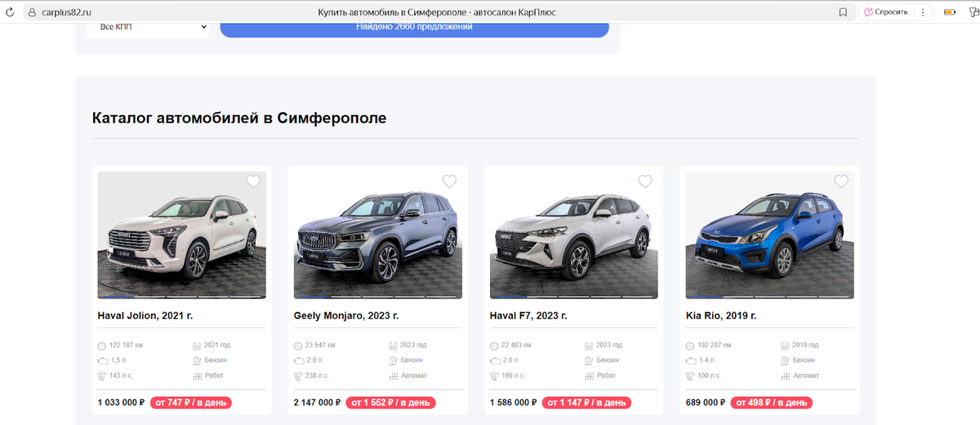Viewport: 980px width, 425px height.
Task: Click the 122 187 км mileage value
Action: point(127,346)
